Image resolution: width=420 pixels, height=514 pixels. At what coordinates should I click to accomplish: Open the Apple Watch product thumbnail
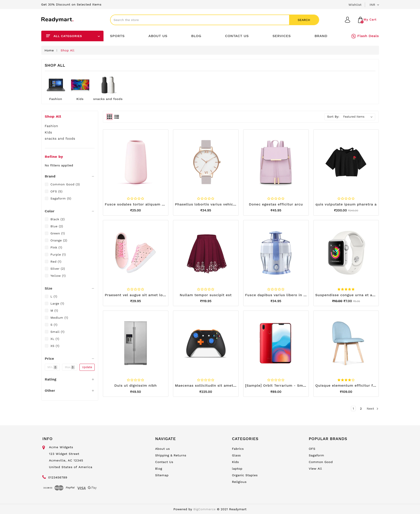[346, 252]
